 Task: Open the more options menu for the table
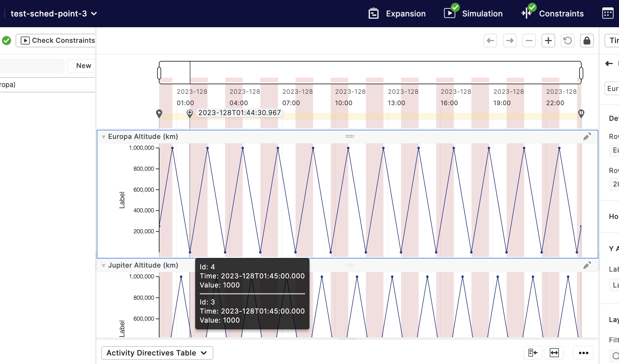pyautogui.click(x=583, y=353)
